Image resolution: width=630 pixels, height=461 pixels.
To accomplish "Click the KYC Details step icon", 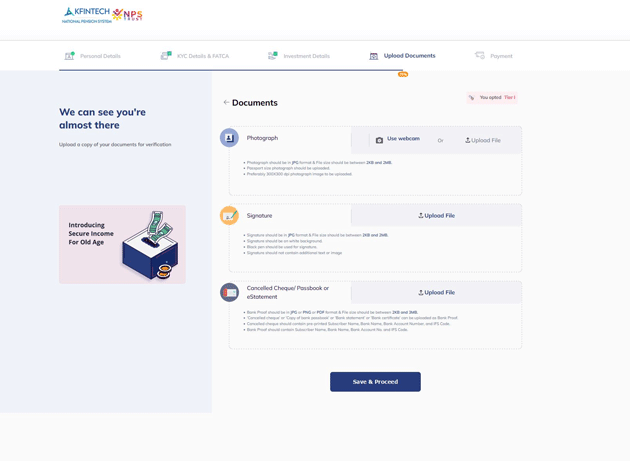I will tap(166, 56).
